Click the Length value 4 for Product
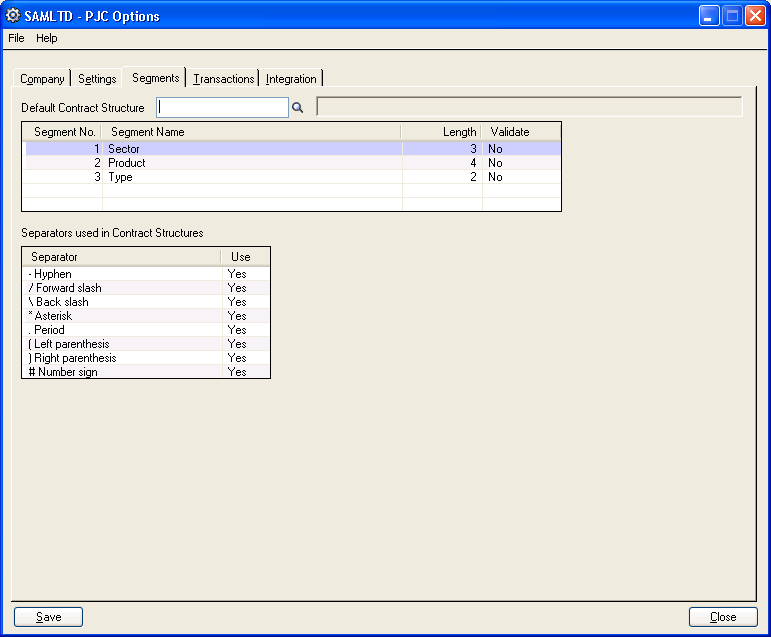Viewport: 771px width, 637px height. point(442,163)
